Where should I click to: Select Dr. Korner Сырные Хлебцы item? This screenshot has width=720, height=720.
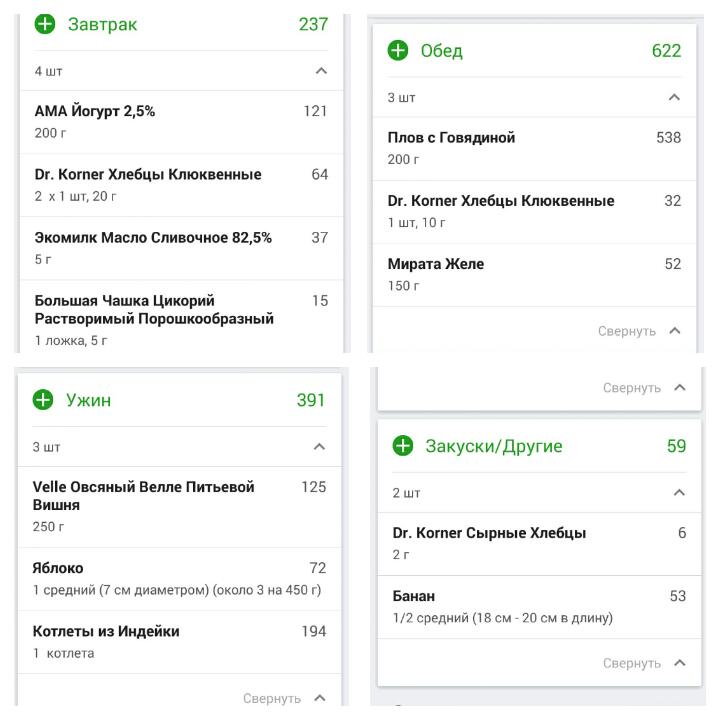pyautogui.click(x=539, y=544)
